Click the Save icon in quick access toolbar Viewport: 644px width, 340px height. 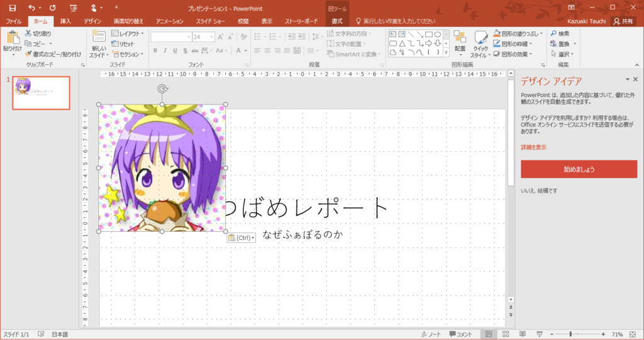[x=13, y=8]
